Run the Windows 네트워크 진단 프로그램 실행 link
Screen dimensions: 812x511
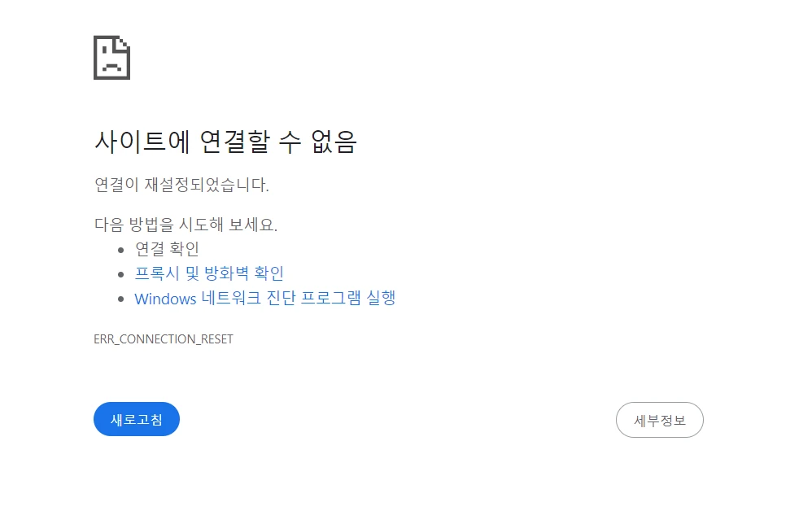click(264, 298)
